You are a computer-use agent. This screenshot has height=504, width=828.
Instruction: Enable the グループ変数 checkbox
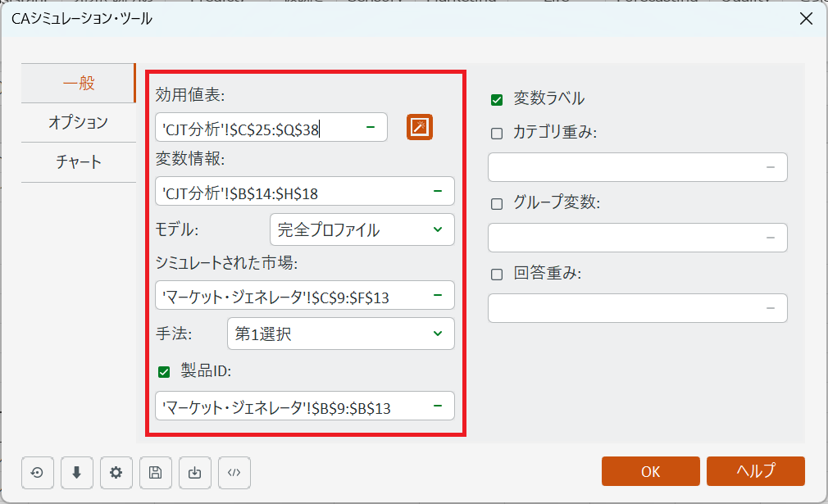[x=497, y=204]
